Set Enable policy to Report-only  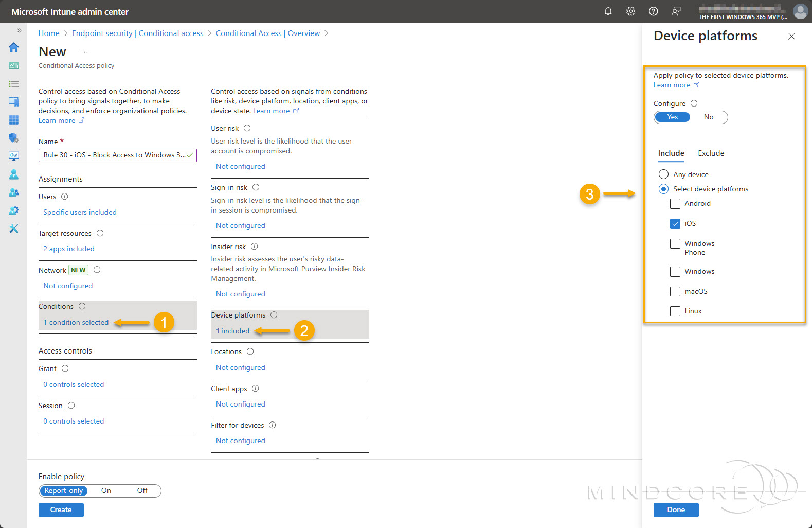tap(63, 491)
